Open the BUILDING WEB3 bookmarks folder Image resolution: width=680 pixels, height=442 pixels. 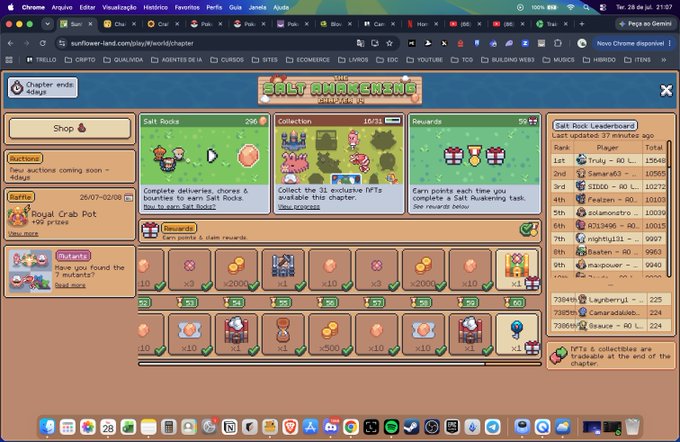507,60
